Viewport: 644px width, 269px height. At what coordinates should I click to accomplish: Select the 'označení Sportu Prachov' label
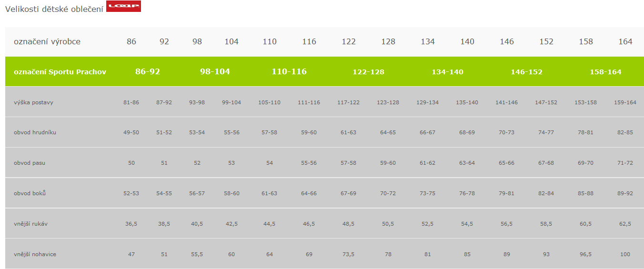[x=60, y=72]
